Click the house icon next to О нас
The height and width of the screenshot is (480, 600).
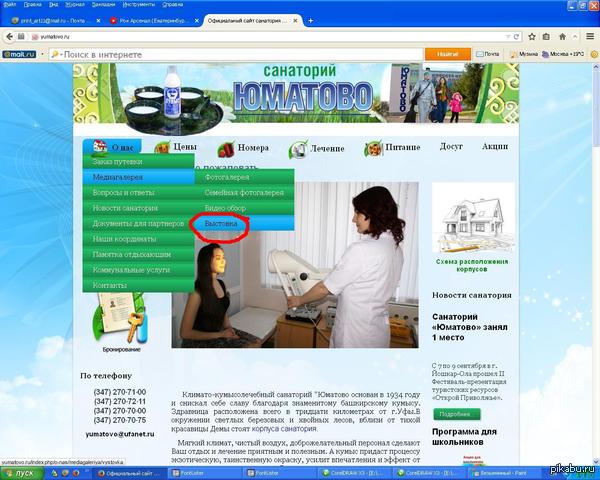(97, 147)
